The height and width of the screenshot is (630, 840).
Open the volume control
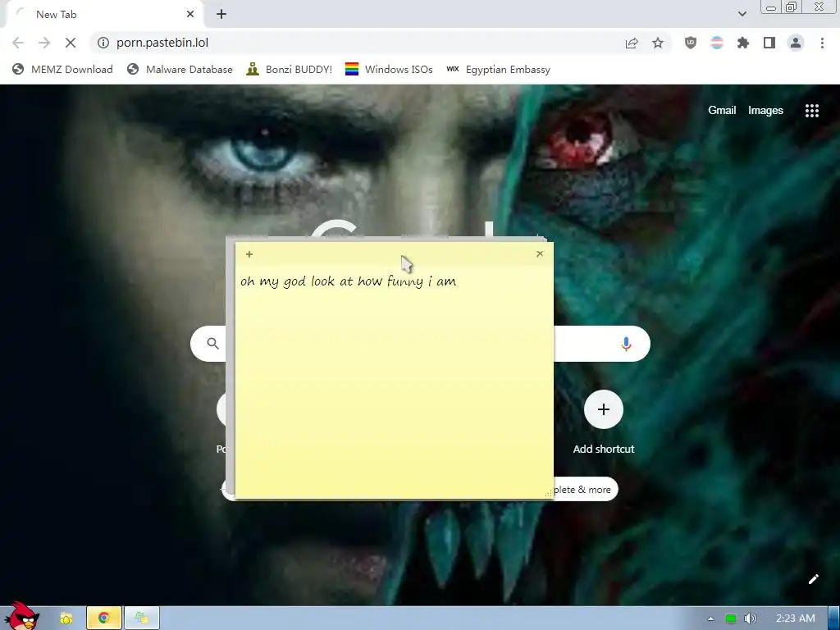pyautogui.click(x=750, y=619)
